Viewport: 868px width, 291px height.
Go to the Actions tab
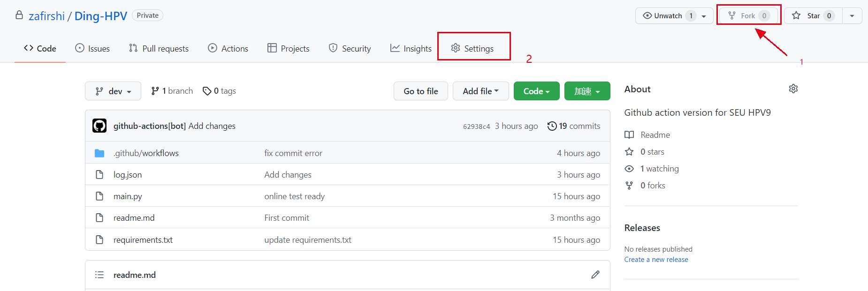tap(228, 48)
